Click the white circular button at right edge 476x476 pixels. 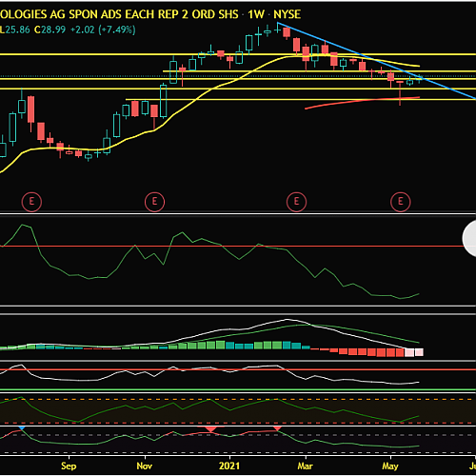click(x=469, y=238)
